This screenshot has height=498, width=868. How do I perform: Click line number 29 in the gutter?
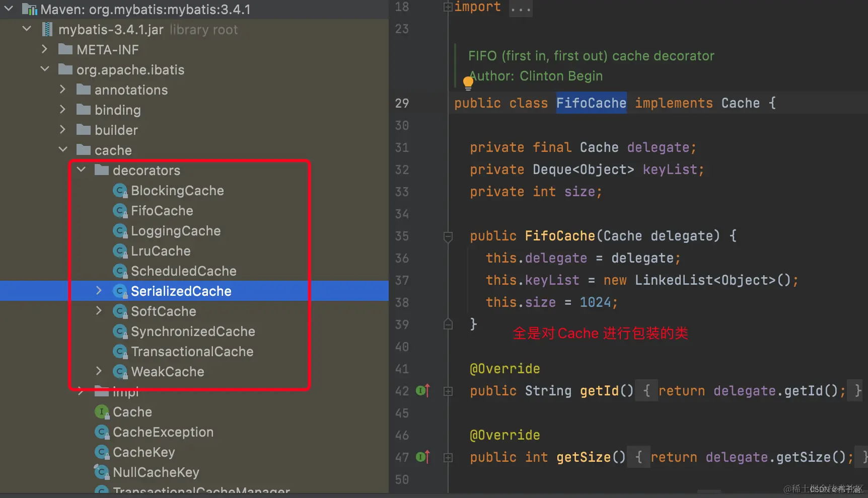pos(402,103)
